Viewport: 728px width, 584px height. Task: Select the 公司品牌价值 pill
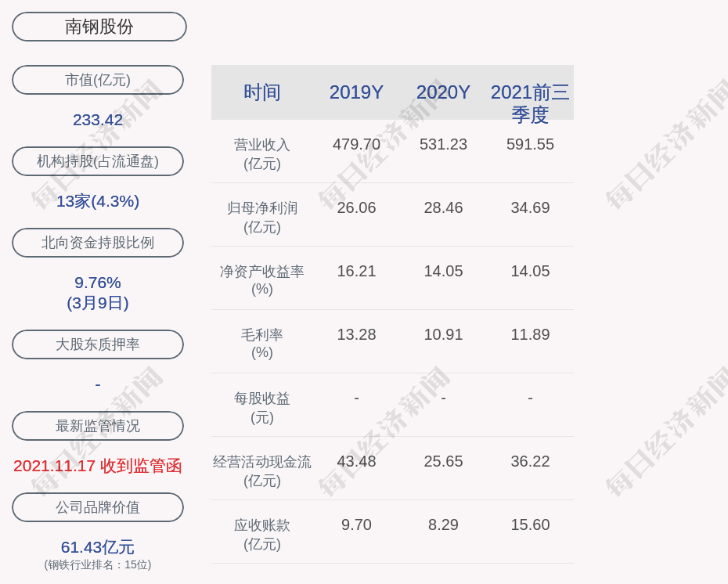tap(98, 507)
